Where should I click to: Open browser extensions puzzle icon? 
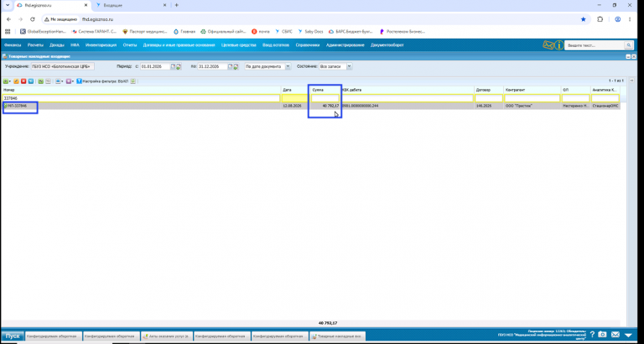coord(600,19)
